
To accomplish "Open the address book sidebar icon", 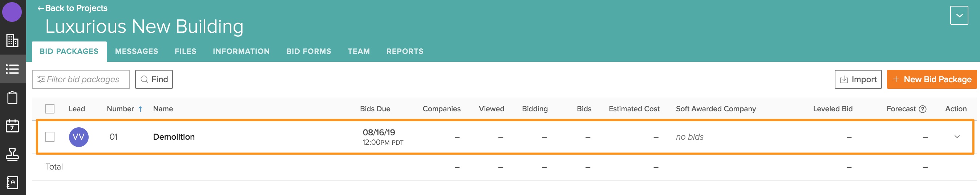I will click(12, 182).
